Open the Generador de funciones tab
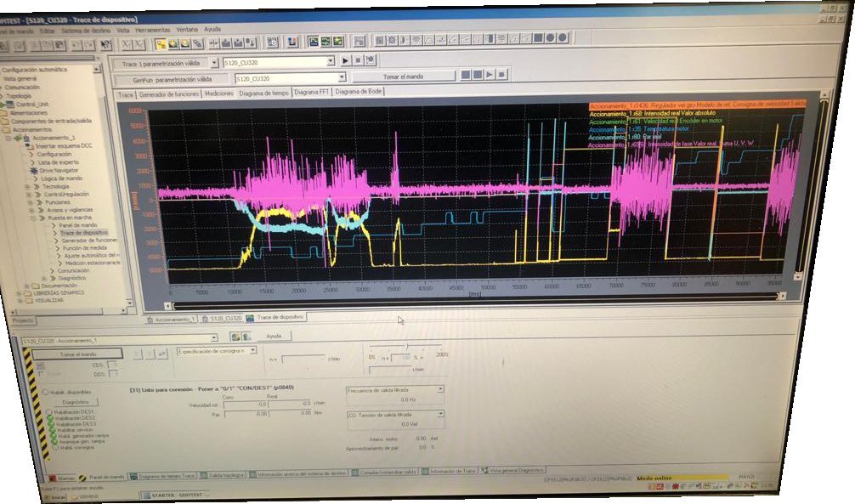Viewport: 855px width, 504px height. point(169,93)
